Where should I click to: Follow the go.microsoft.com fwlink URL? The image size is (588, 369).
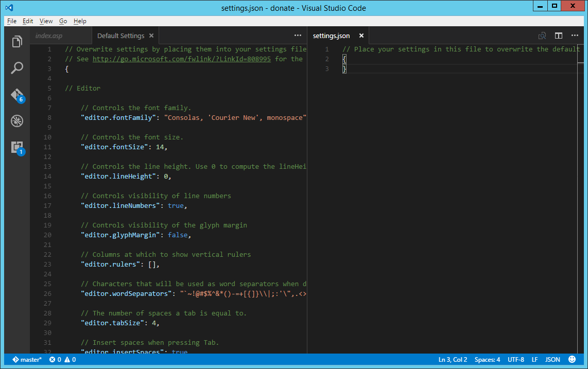[x=182, y=59]
